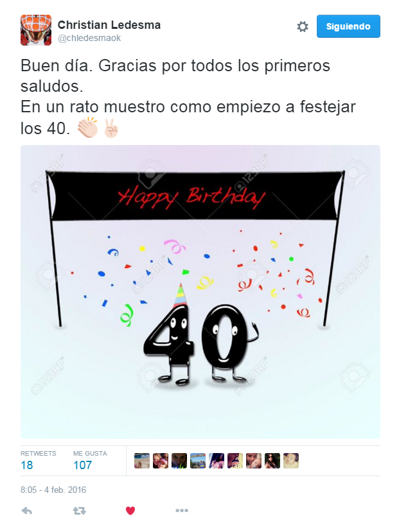Viewport: 399px width, 532px height.
Task: Open Christian Ledesma's profile avatar
Action: 36,30
